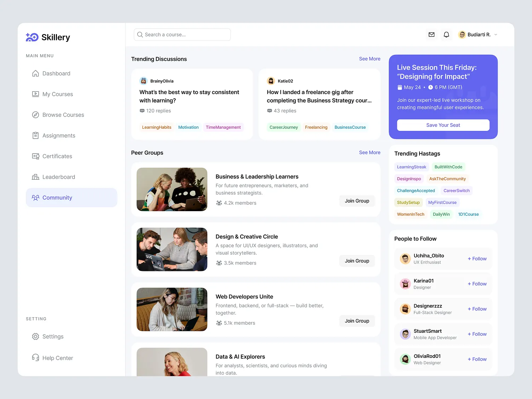Click the Browse Courses compass icon
The width and height of the screenshot is (532, 399).
(x=35, y=115)
